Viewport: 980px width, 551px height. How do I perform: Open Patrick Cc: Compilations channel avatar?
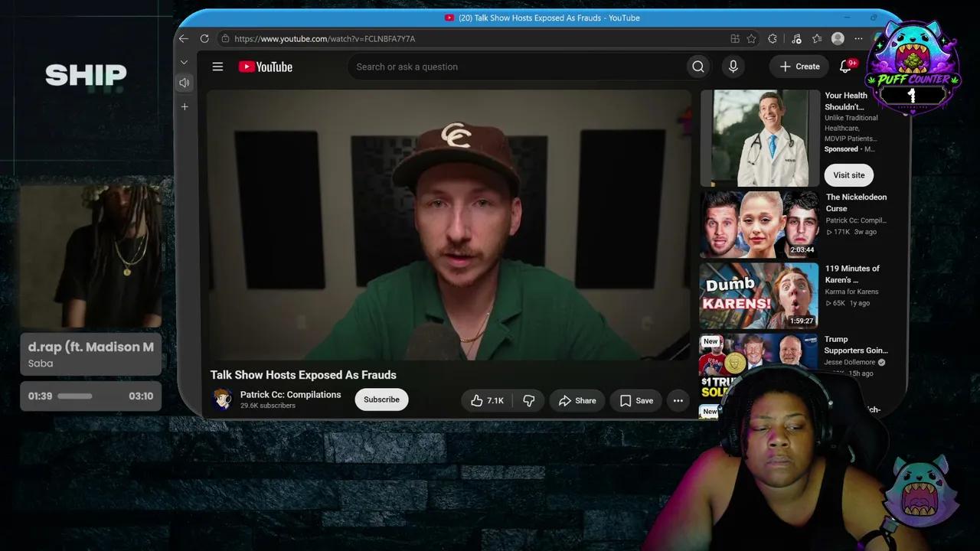[222, 399]
